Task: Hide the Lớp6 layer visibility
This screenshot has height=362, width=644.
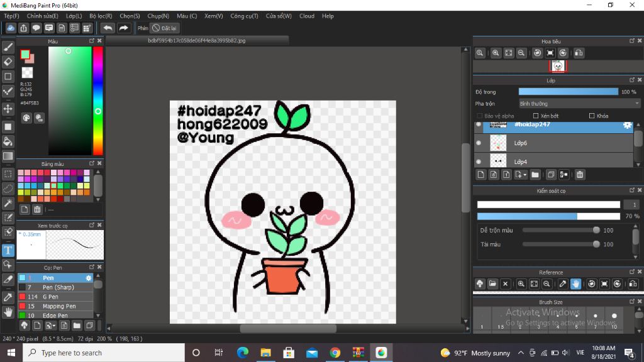Action: click(x=479, y=143)
